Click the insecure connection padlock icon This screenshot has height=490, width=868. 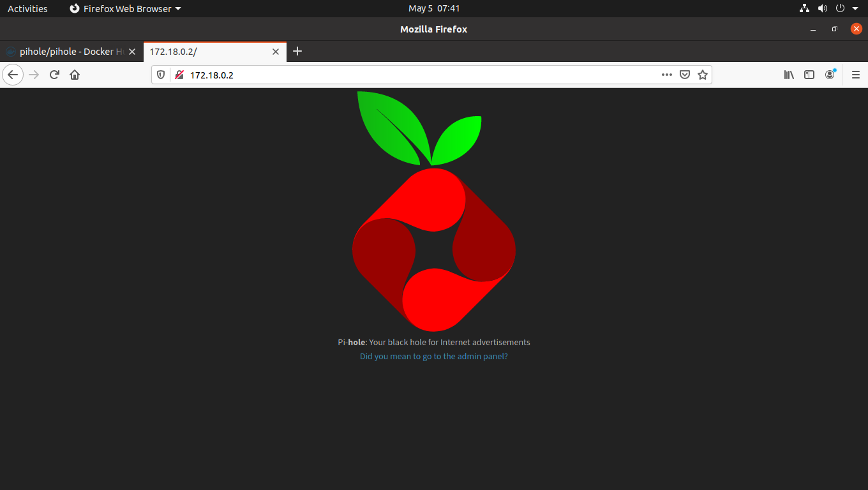click(x=179, y=75)
